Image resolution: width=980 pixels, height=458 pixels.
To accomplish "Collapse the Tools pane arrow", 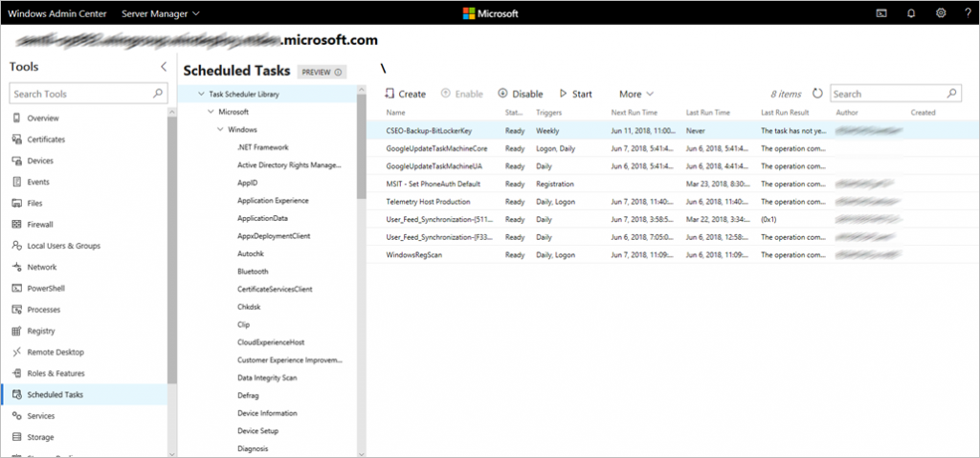I will 163,67.
